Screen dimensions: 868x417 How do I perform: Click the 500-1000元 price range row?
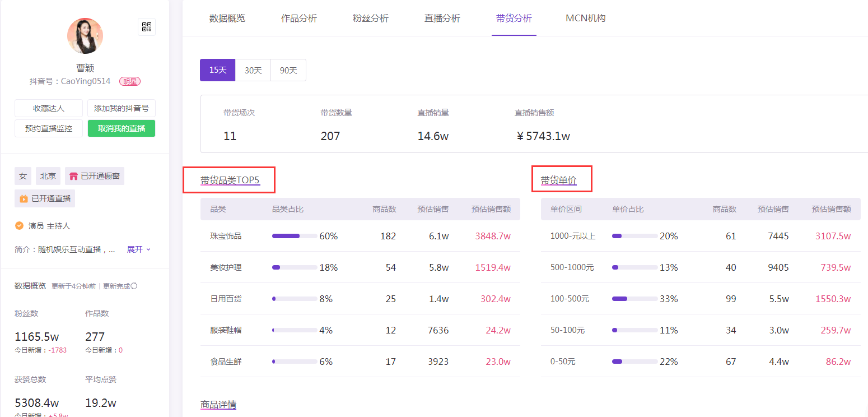(x=701, y=267)
